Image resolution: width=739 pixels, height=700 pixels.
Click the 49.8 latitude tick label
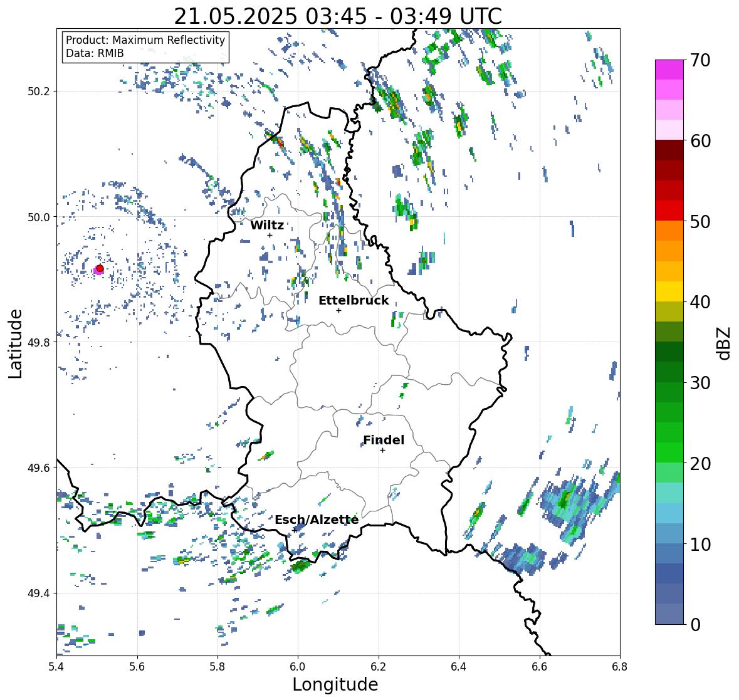[39, 342]
